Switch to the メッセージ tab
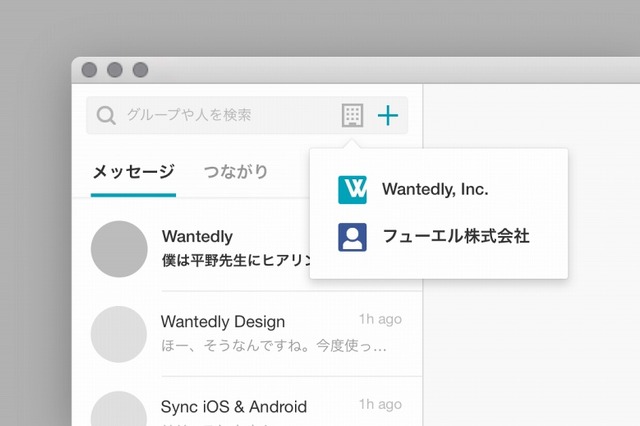640x426 pixels. click(x=133, y=171)
